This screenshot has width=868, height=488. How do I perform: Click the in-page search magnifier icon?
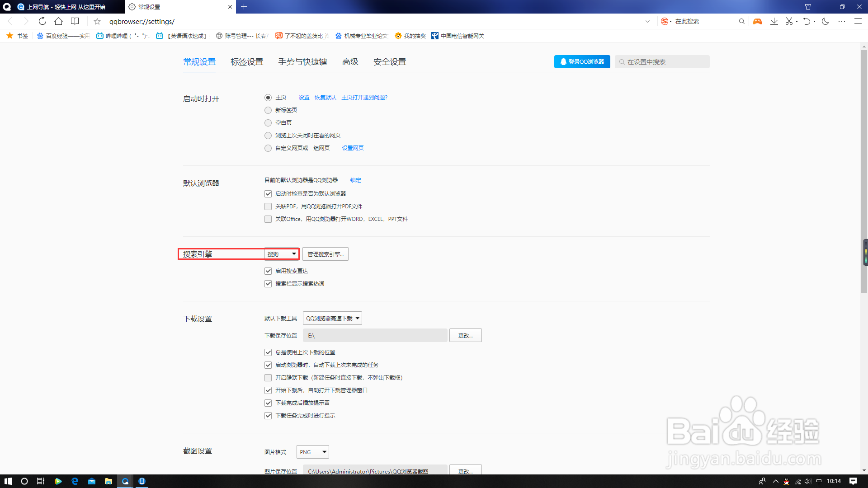tap(741, 21)
